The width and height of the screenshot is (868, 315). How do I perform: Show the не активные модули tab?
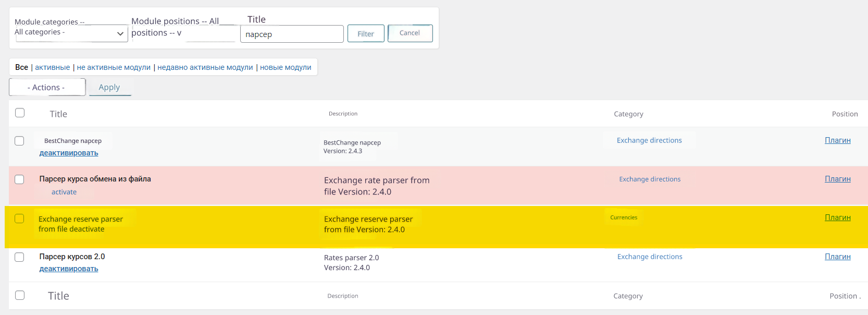[114, 67]
